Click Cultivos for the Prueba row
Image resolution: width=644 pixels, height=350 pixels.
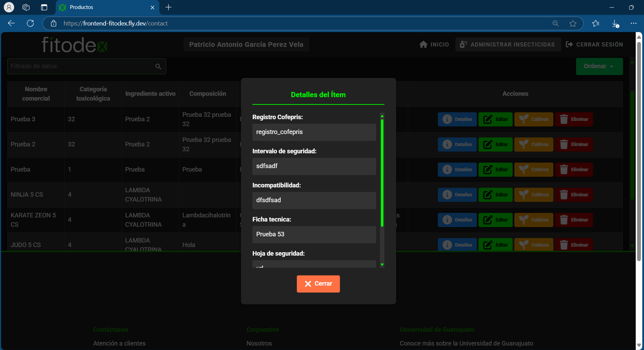[x=534, y=169]
